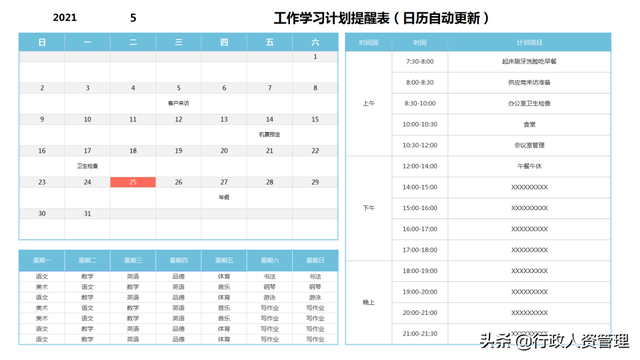The height and width of the screenshot is (360, 640).
Task: Click calendar date 31
Action: pyautogui.click(x=87, y=213)
